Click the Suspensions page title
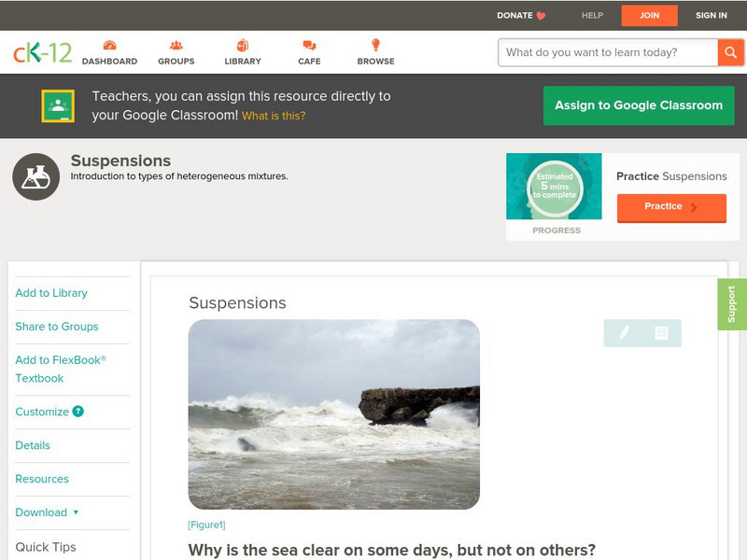This screenshot has height=560, width=747. click(x=120, y=161)
